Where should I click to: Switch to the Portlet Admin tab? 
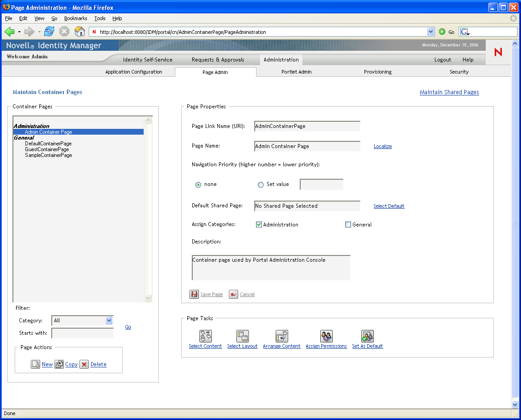296,72
